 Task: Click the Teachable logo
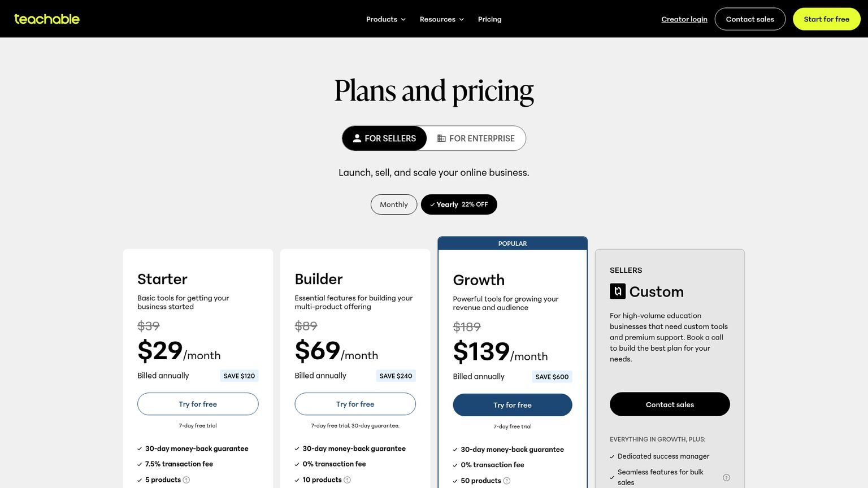tap(47, 19)
